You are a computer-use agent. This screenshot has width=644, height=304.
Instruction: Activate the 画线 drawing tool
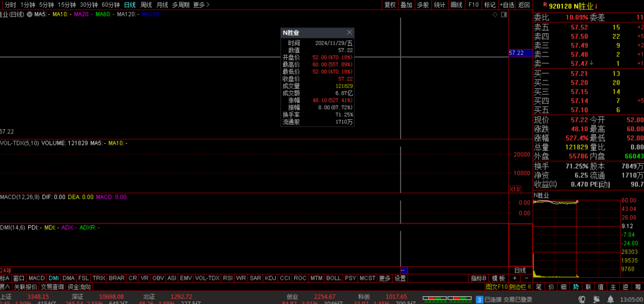click(457, 5)
